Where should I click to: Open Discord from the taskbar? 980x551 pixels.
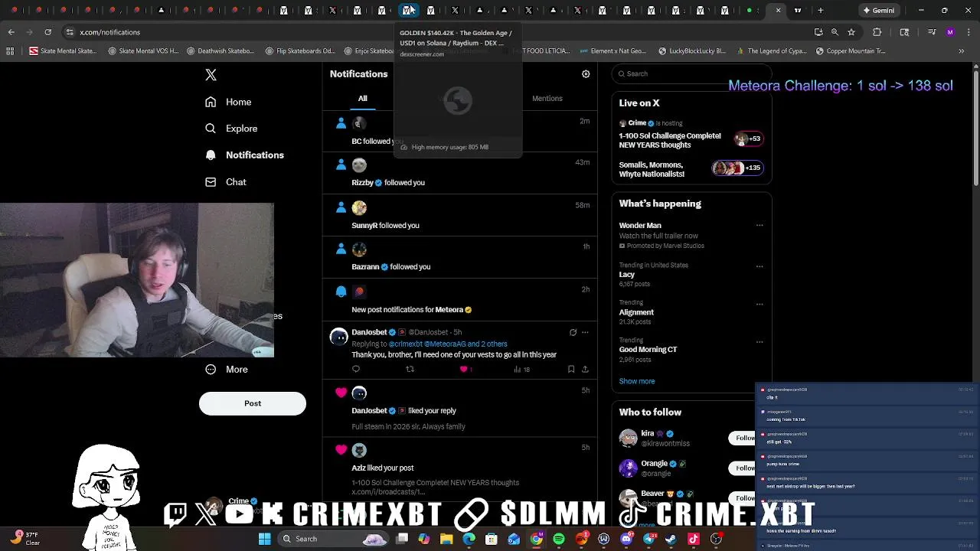coord(626,539)
